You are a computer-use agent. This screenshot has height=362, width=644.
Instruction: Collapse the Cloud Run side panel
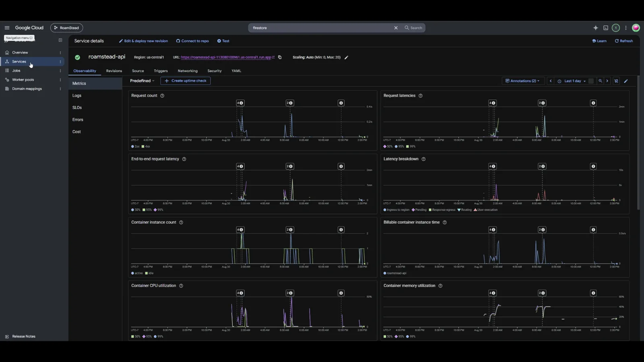60,40
